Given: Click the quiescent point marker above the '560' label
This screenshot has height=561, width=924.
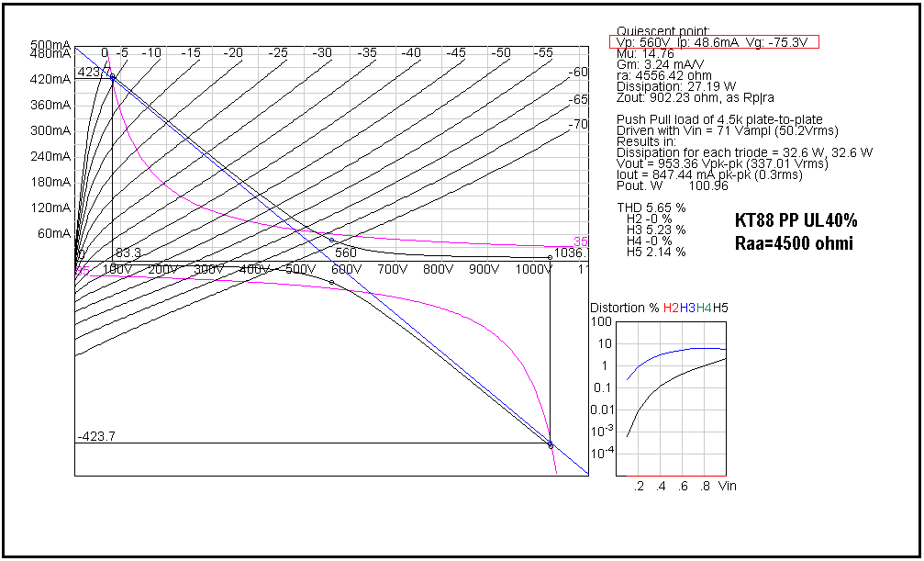Looking at the screenshot, I should click(332, 240).
